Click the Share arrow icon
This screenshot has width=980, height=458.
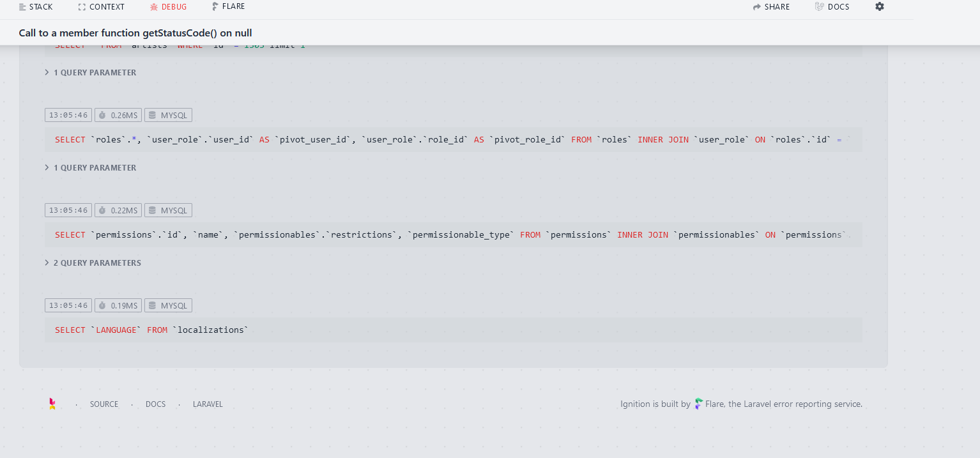tap(757, 7)
